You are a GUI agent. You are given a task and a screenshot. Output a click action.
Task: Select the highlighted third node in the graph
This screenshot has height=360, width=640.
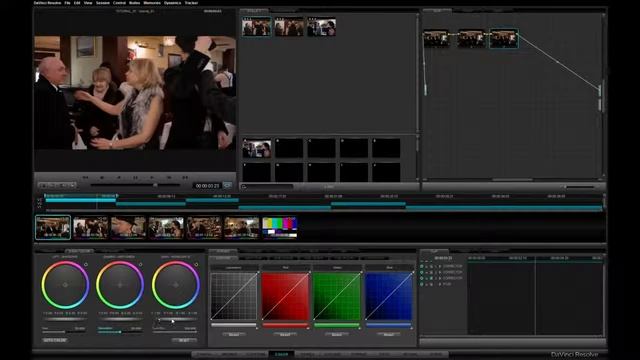[x=504, y=38]
